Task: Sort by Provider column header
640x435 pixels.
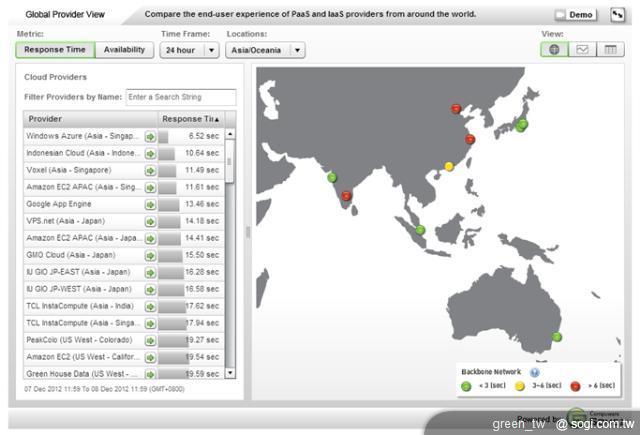Action: [x=91, y=119]
